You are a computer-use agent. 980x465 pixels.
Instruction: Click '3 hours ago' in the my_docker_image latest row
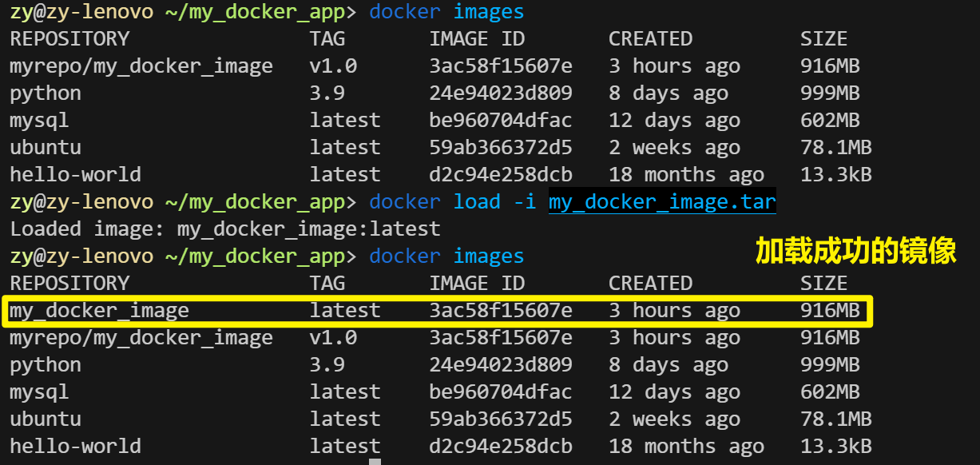[x=675, y=311]
